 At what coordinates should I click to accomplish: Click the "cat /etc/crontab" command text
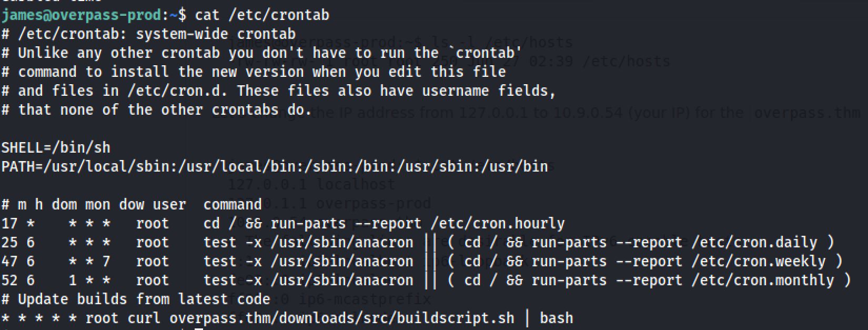[x=262, y=15]
